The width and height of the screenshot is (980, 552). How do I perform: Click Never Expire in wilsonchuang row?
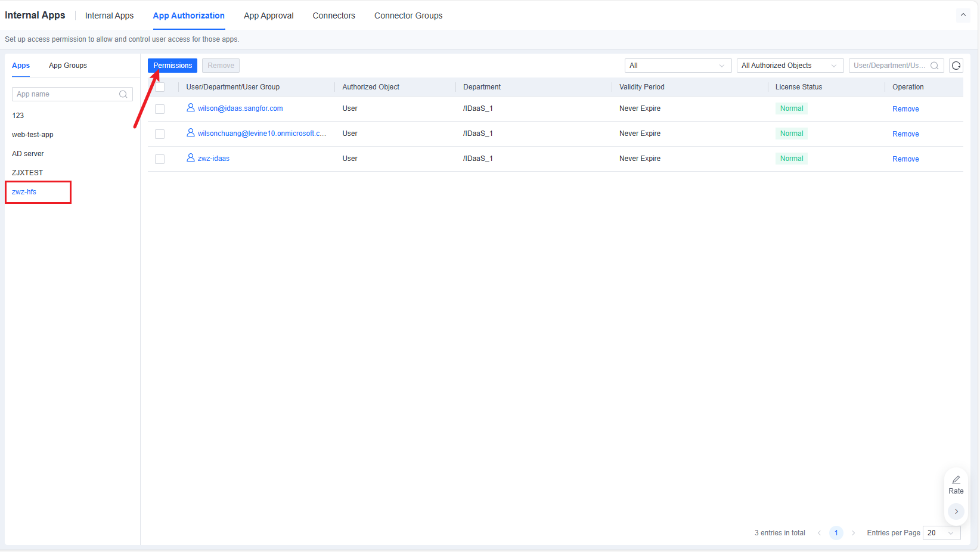[640, 134]
